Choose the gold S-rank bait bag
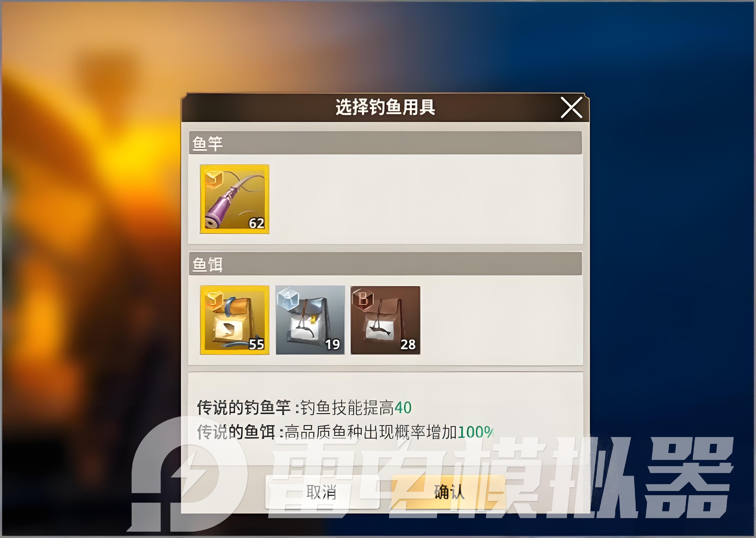Screen dimensions: 756x538 235,320
